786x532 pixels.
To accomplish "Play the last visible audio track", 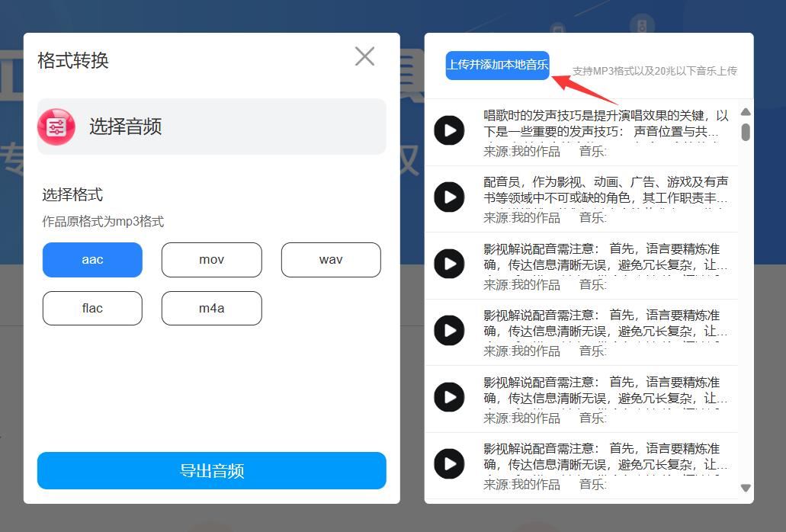I will (449, 463).
